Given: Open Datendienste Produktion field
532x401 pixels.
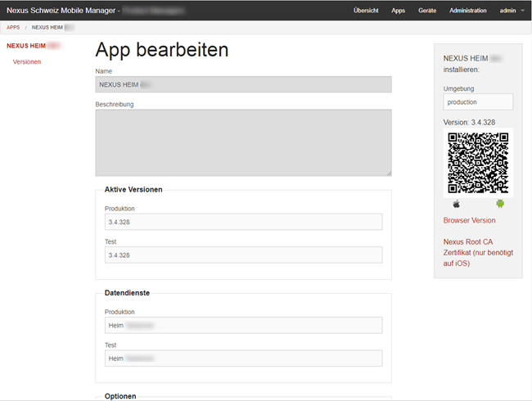Looking at the screenshot, I should point(243,326).
